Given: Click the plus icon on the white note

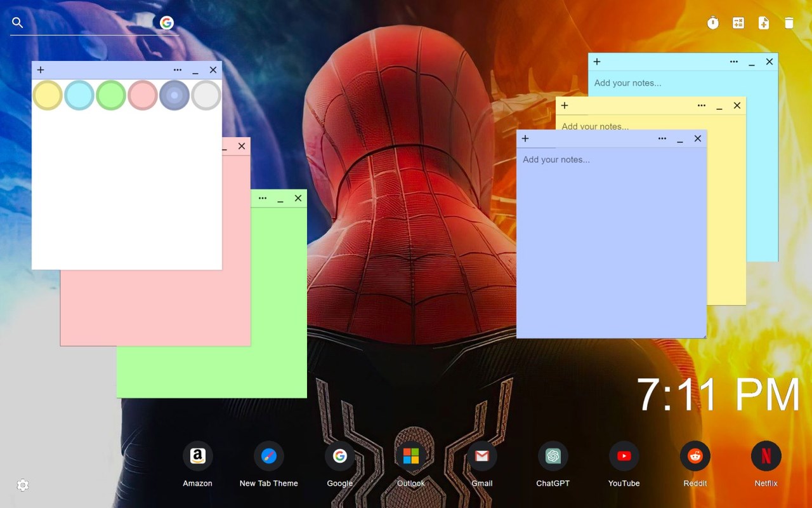Looking at the screenshot, I should click(x=41, y=70).
